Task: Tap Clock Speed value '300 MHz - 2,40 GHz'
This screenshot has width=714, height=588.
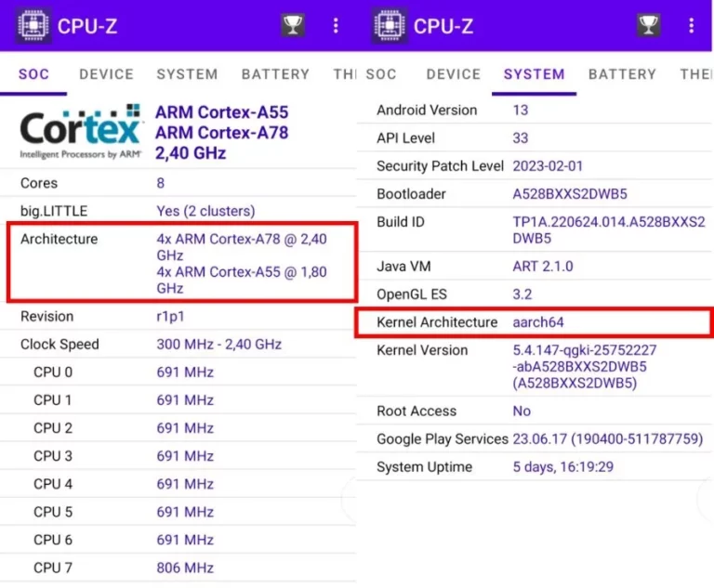Action: [219, 345]
